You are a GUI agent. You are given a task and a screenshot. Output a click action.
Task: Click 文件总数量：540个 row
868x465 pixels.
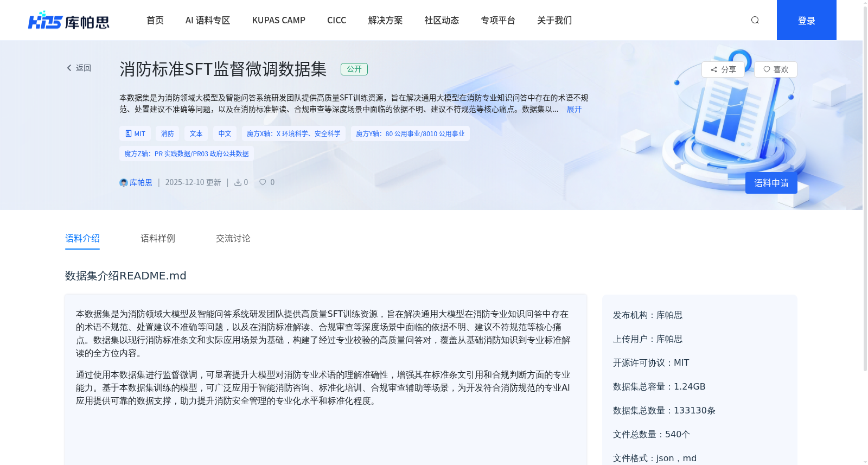(652, 435)
